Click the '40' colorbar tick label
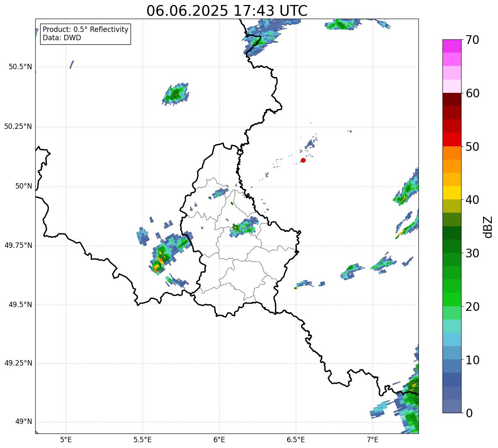Image resolution: width=498 pixels, height=448 pixels. pyautogui.click(x=472, y=200)
